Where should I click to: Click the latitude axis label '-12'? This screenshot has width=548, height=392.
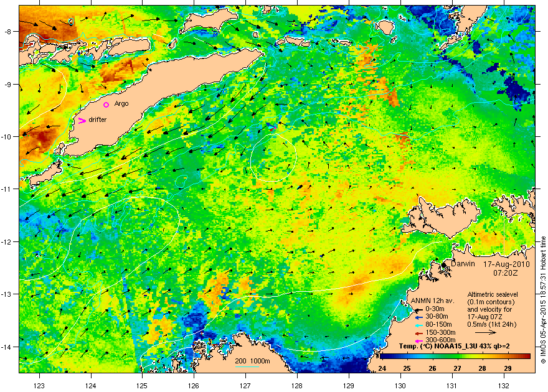(7, 241)
